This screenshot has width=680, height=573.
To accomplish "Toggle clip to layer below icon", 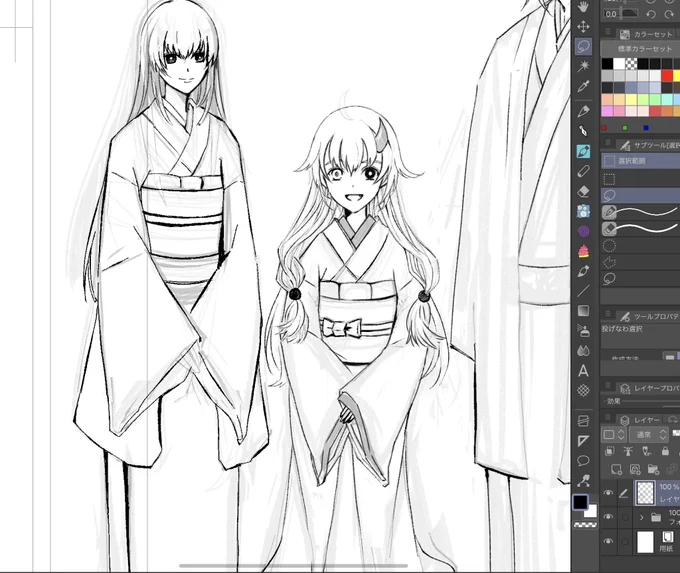I will (x=609, y=452).
